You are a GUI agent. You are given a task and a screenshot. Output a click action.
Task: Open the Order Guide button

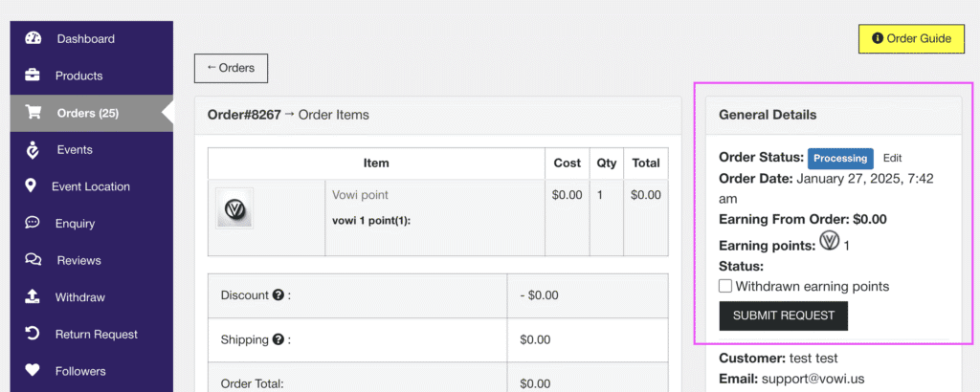[911, 38]
